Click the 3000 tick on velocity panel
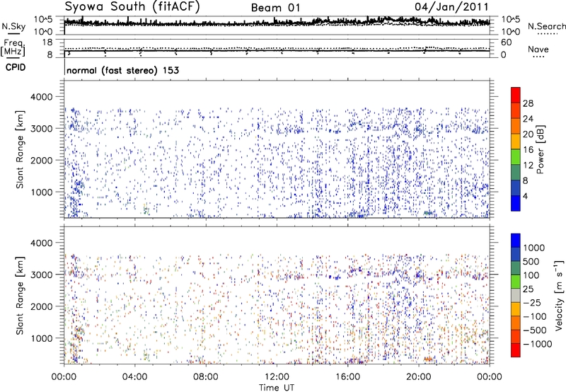The height and width of the screenshot is (392, 566). click(x=41, y=275)
